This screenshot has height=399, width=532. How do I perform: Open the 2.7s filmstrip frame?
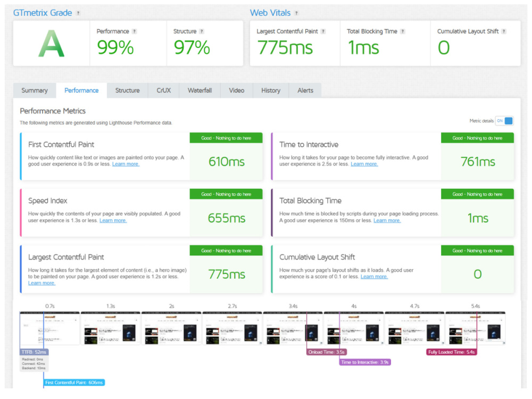(232, 328)
